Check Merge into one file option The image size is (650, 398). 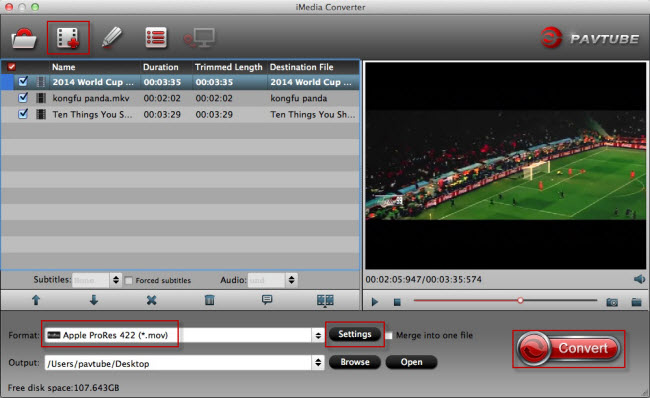(x=388, y=335)
